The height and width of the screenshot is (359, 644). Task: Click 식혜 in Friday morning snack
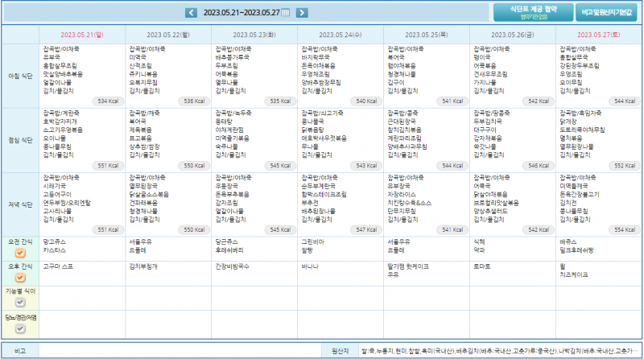click(479, 242)
